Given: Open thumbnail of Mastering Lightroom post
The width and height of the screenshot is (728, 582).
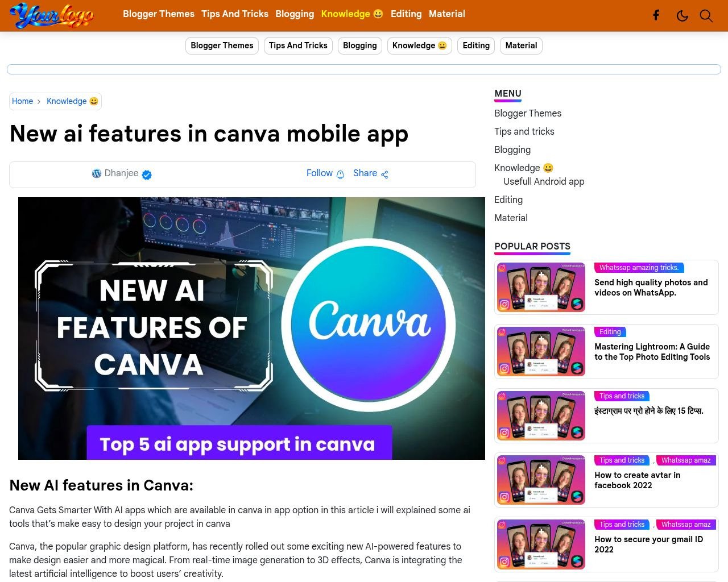Looking at the screenshot, I should click(x=541, y=351).
